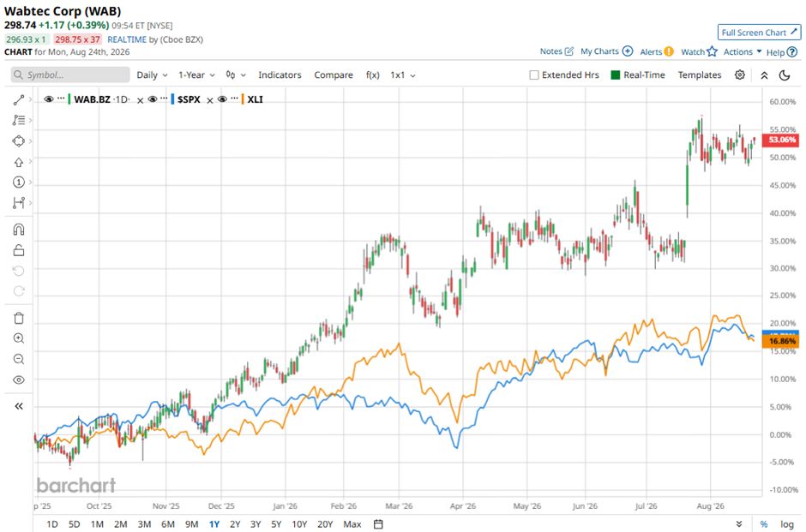Open the f(x) expressions menu
This screenshot has width=806, height=532.
(373, 75)
